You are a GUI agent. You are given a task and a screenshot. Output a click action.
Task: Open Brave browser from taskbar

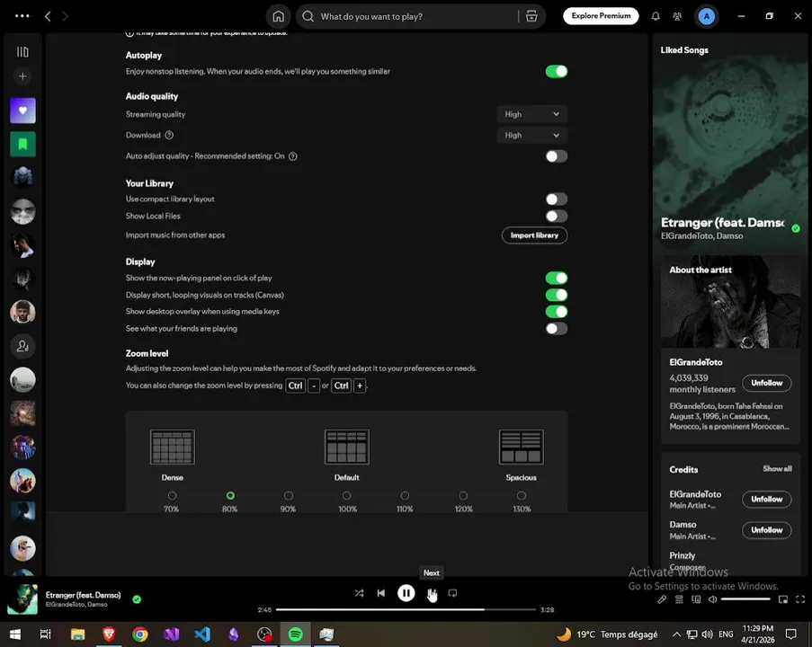[109, 634]
